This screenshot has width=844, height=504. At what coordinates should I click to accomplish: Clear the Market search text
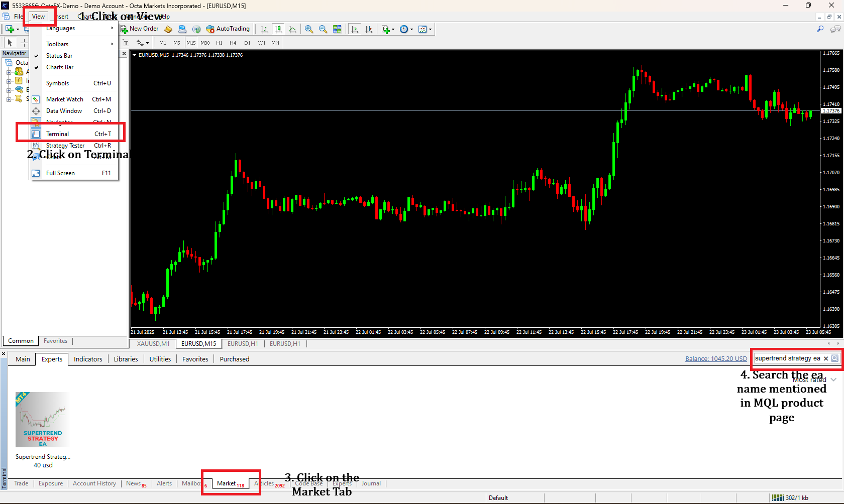tap(826, 358)
